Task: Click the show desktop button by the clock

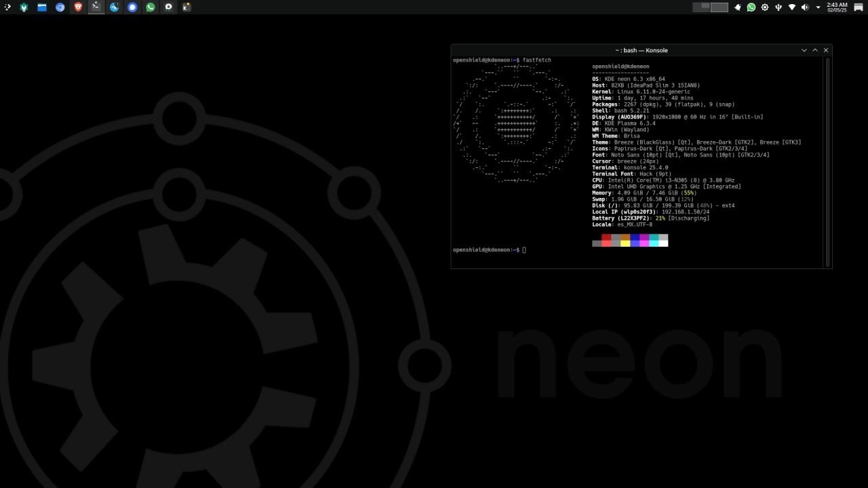Action: pos(859,7)
